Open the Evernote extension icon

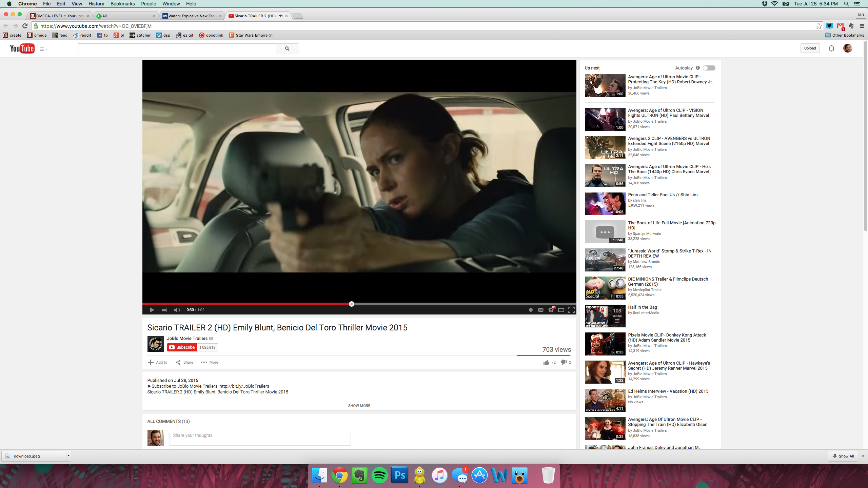[x=851, y=26]
